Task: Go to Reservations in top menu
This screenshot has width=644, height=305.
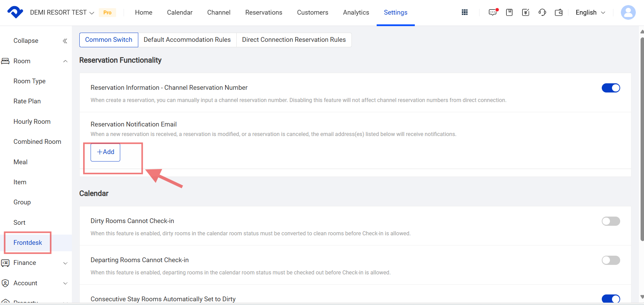Action: pos(264,13)
